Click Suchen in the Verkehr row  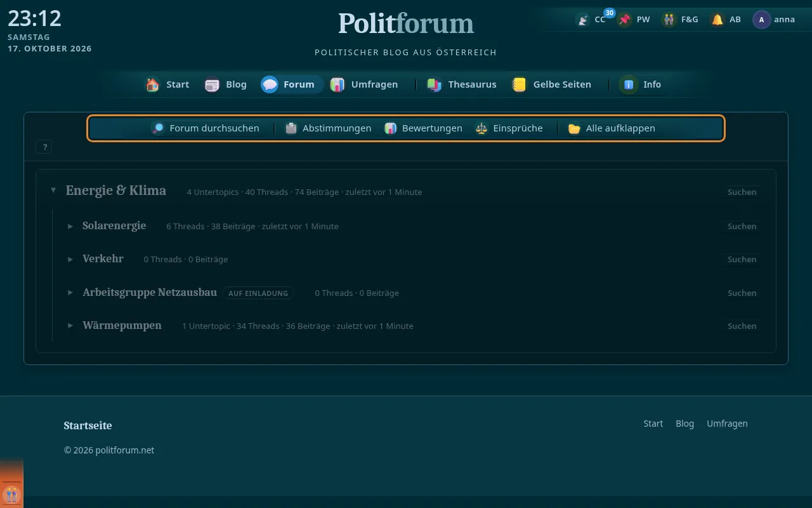pos(742,259)
